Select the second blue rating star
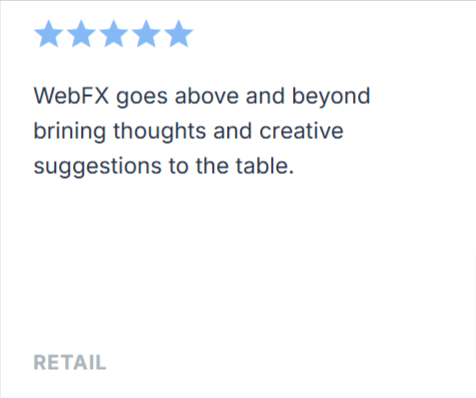The width and height of the screenshot is (476, 398). pyautogui.click(x=81, y=34)
